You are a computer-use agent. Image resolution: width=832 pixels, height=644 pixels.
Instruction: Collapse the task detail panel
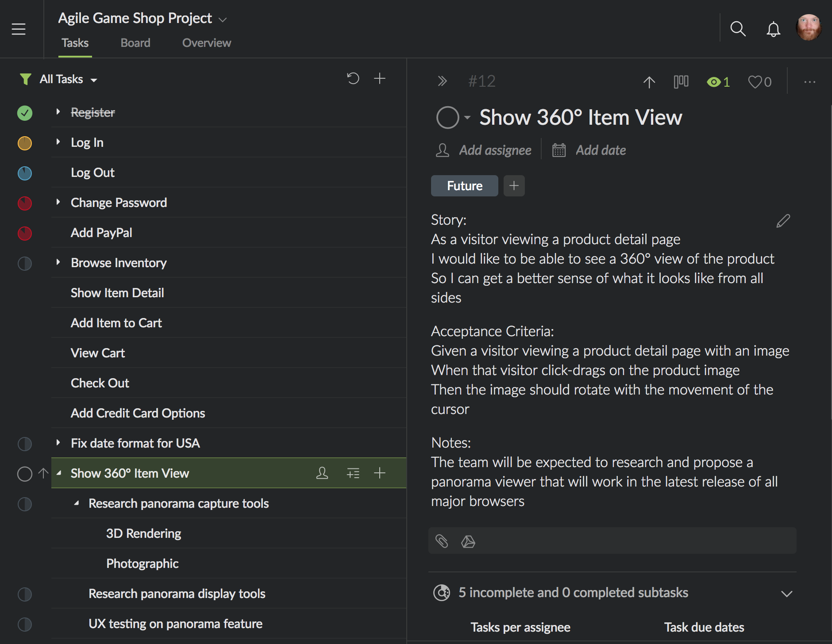click(442, 81)
